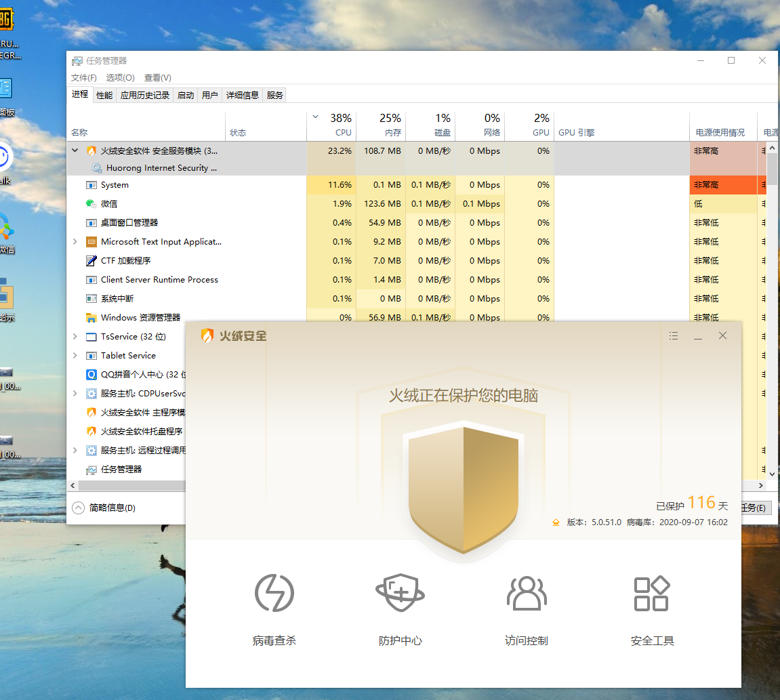780x700 pixels.
Task: Sort by GPU 引擎 column header
Action: [622, 126]
